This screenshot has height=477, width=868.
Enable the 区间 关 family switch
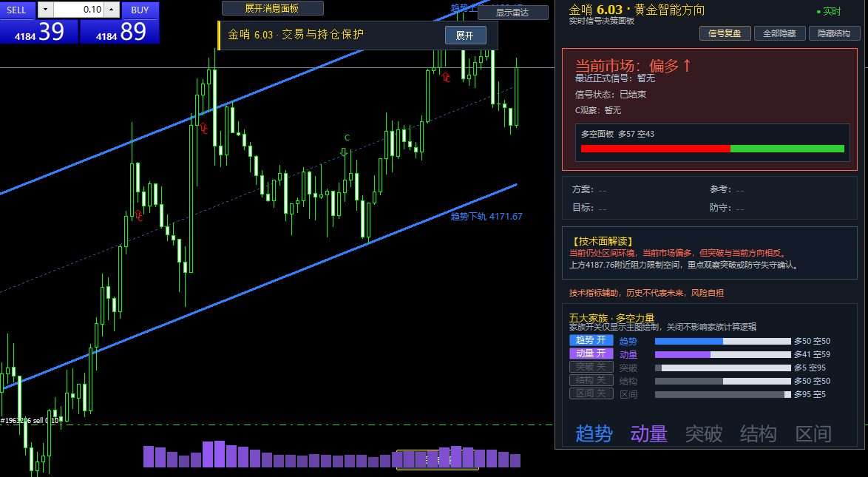tap(591, 393)
